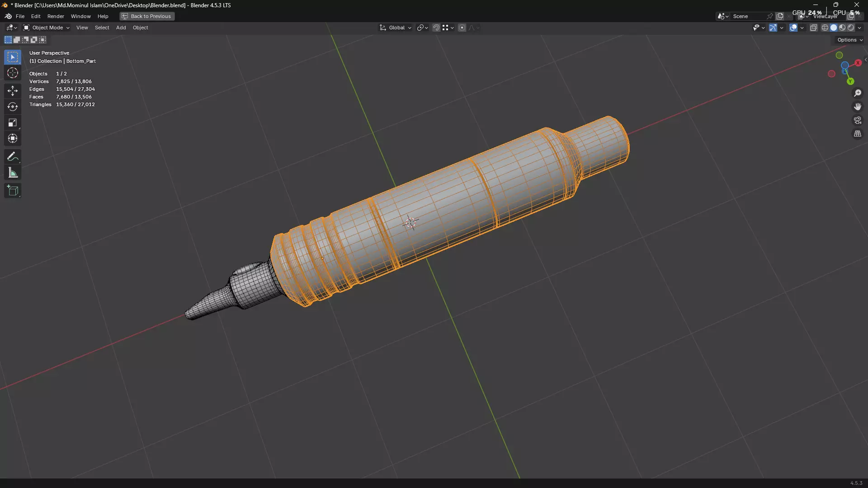Viewport: 868px width, 488px height.
Task: Open viewport Object menu
Action: (140, 28)
